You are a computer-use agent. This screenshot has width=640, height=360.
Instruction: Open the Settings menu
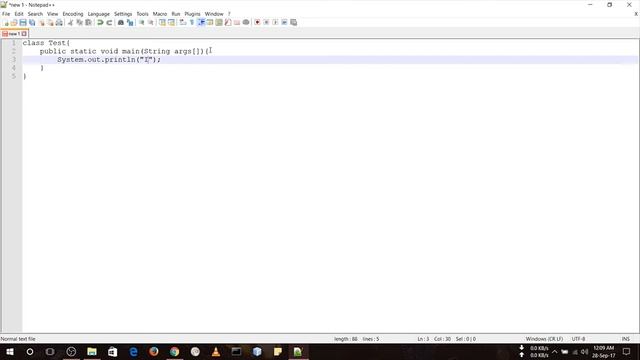(x=123, y=14)
